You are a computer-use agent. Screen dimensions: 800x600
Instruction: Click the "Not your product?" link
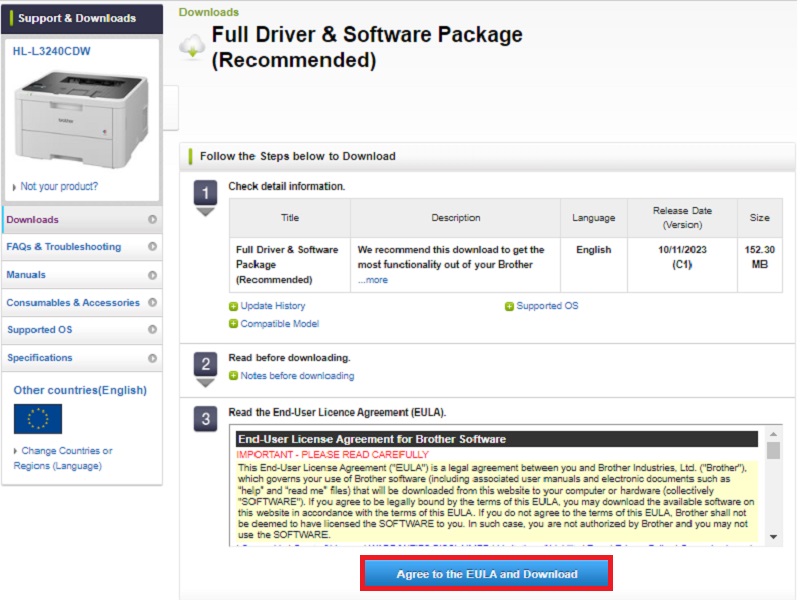coord(59,186)
